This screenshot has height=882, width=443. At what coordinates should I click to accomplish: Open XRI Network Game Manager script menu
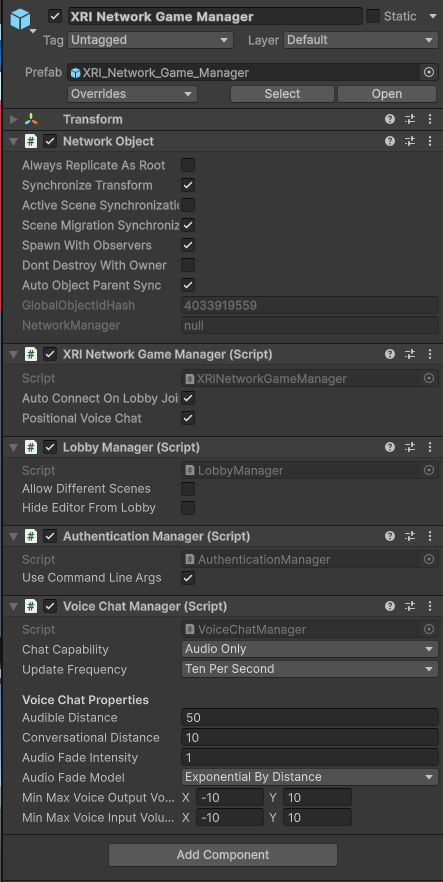coord(430,354)
